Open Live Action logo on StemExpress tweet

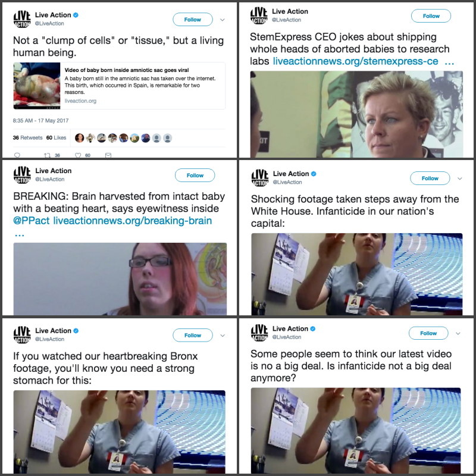pyautogui.click(x=259, y=15)
